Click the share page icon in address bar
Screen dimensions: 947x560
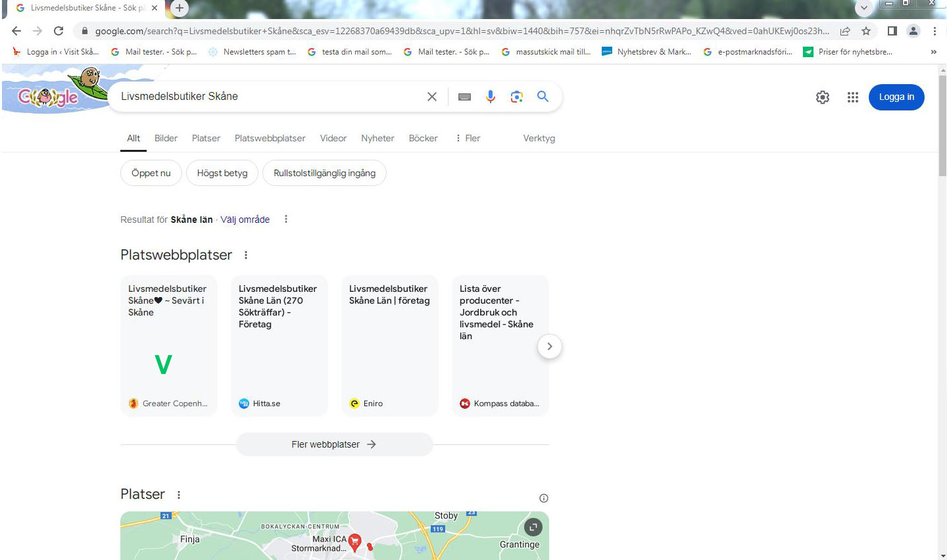[845, 31]
